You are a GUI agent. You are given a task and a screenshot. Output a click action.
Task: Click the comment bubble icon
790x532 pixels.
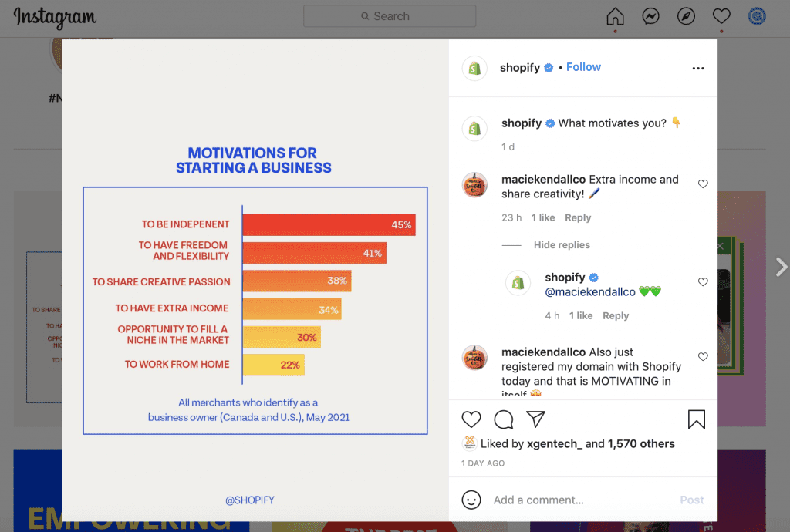[x=503, y=419]
